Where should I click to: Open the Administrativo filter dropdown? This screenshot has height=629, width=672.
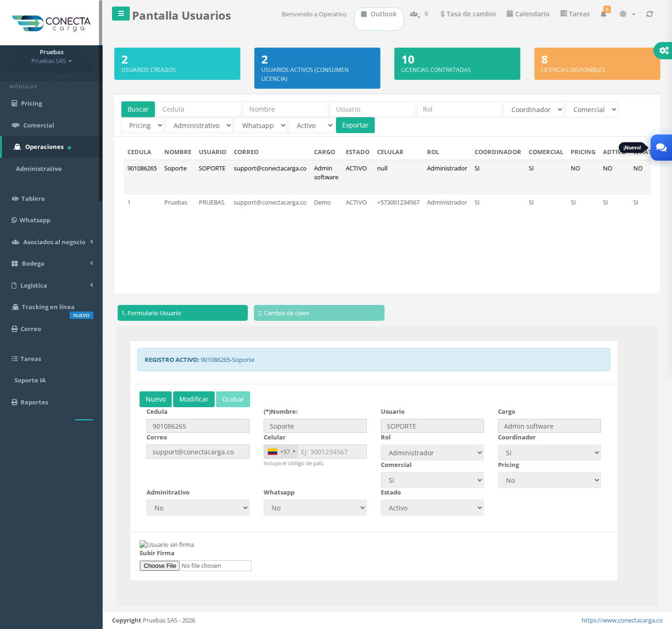click(x=199, y=125)
